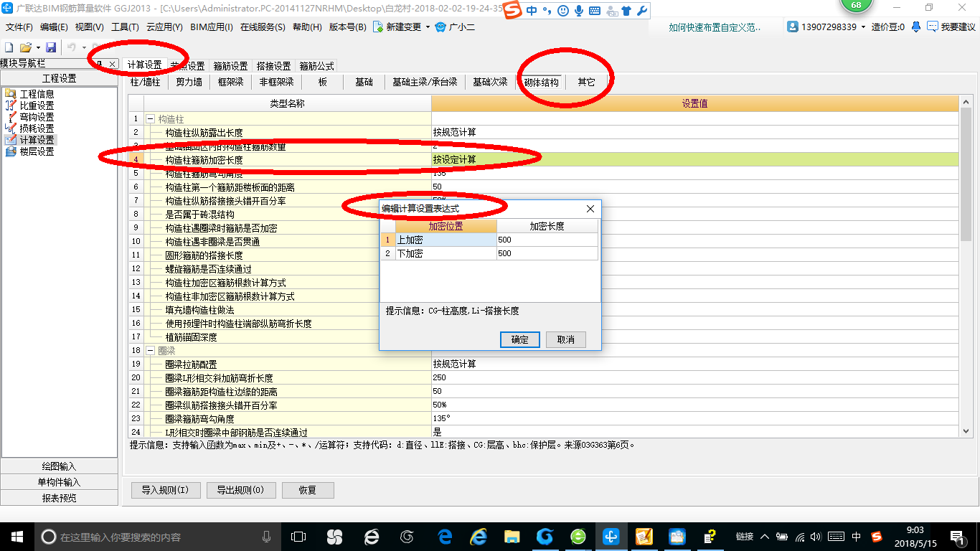Click the 导出规则(O) button

coord(240,490)
